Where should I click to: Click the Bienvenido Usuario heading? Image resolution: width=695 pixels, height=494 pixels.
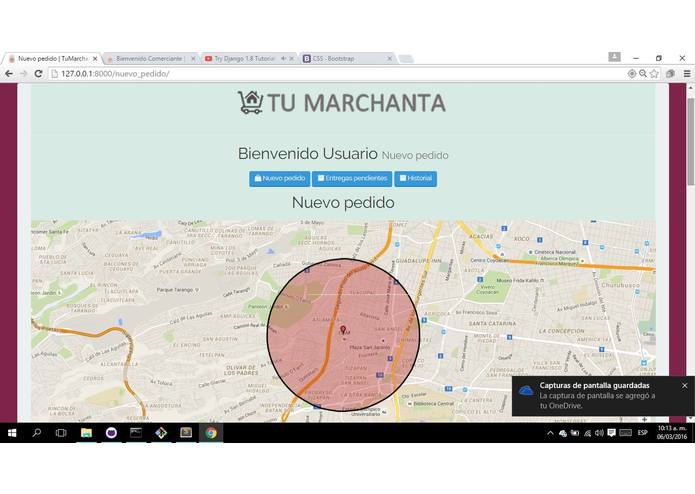[x=308, y=154]
